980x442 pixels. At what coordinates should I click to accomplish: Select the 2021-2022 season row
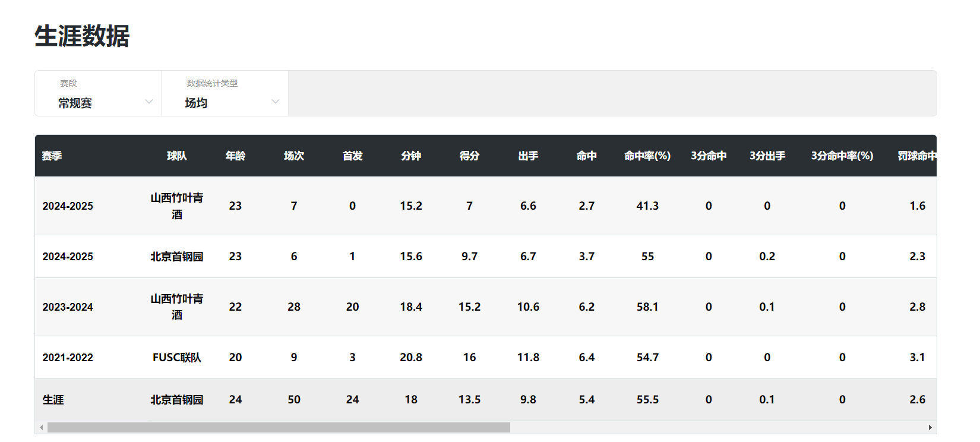(68, 358)
